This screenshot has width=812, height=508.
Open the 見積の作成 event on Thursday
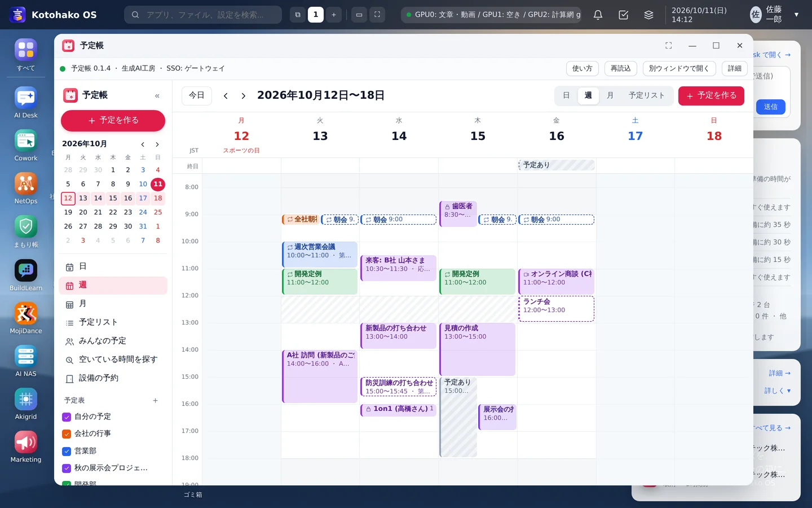478,349
